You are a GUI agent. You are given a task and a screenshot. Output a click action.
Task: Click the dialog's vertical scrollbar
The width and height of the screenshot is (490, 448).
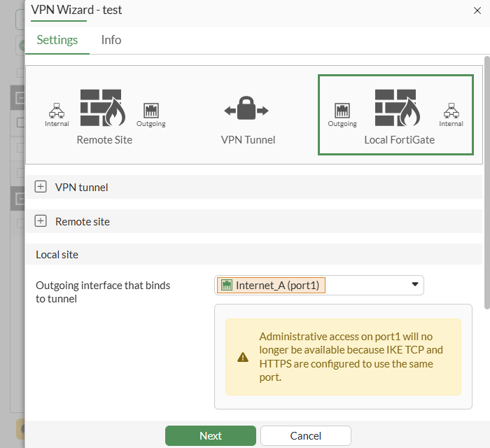(486, 182)
